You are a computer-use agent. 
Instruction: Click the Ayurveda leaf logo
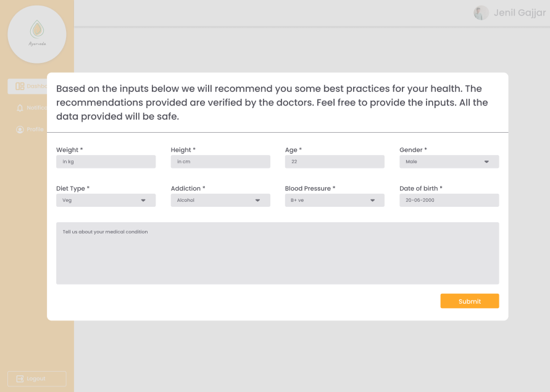37,30
